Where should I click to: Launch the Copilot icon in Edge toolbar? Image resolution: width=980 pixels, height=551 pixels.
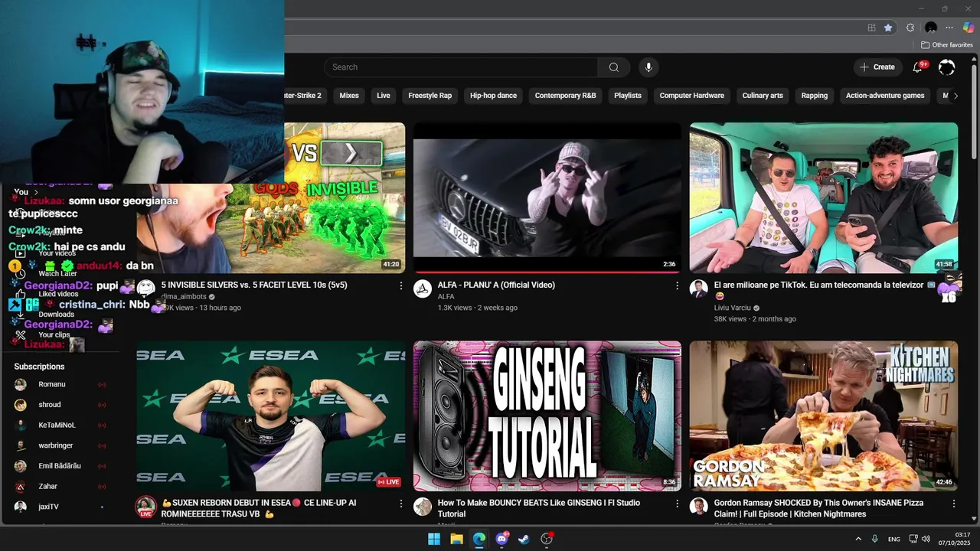tap(969, 28)
